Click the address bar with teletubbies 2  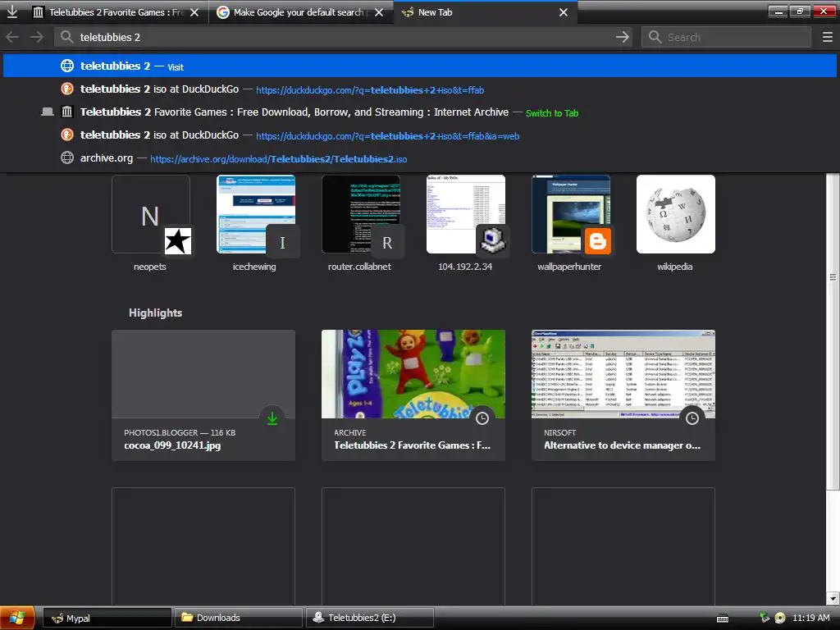343,37
